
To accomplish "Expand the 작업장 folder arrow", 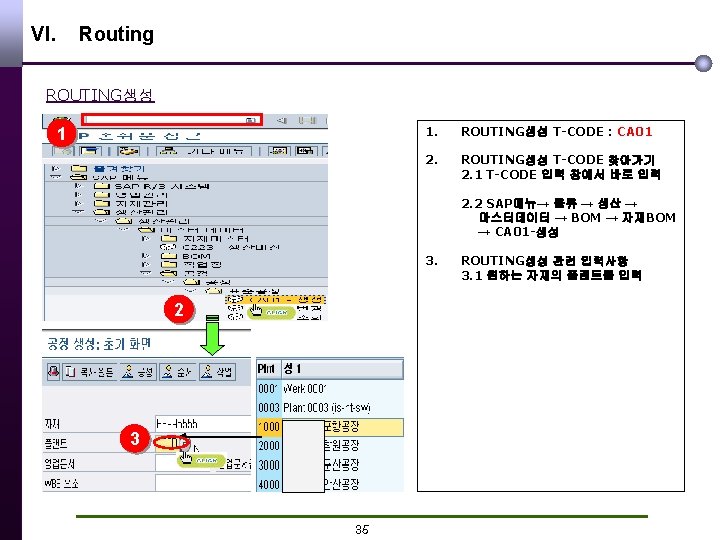I will [146, 264].
